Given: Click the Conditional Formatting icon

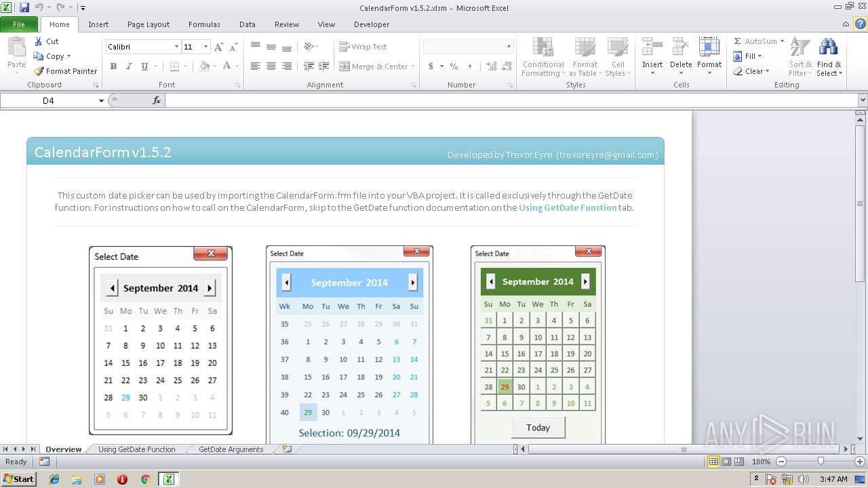Looking at the screenshot, I should point(542,48).
